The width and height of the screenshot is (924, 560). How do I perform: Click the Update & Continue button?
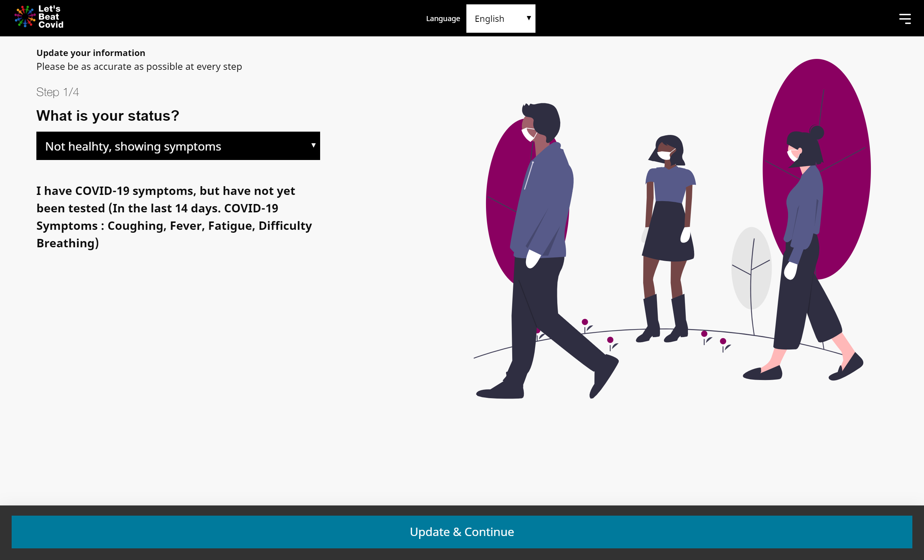tap(462, 532)
